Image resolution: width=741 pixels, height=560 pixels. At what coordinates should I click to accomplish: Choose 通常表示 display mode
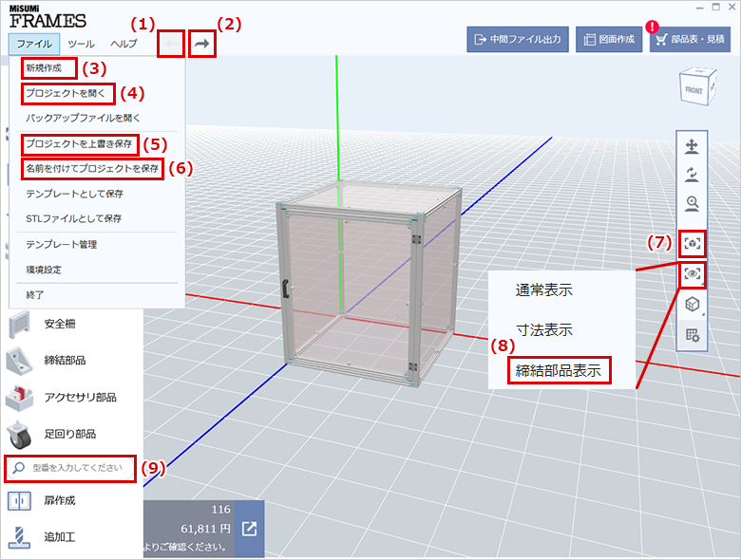click(544, 290)
